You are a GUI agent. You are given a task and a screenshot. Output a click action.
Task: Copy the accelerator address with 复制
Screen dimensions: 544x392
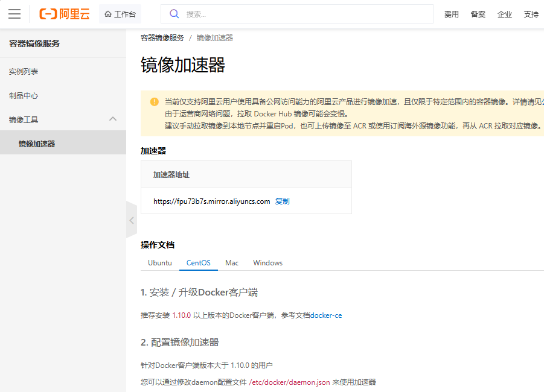(x=283, y=201)
